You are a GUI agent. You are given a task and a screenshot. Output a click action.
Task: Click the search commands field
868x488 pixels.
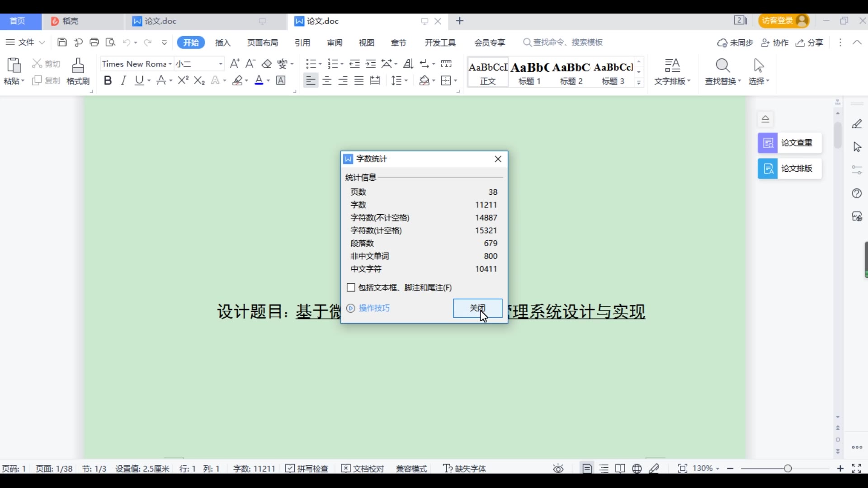pyautogui.click(x=563, y=42)
